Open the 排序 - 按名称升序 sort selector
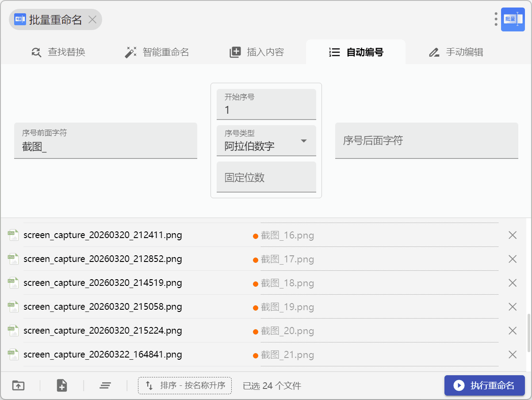 click(x=185, y=385)
